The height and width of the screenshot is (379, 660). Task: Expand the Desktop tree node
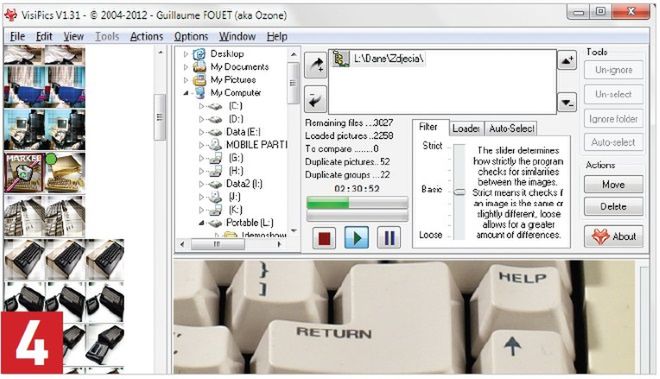(186, 54)
